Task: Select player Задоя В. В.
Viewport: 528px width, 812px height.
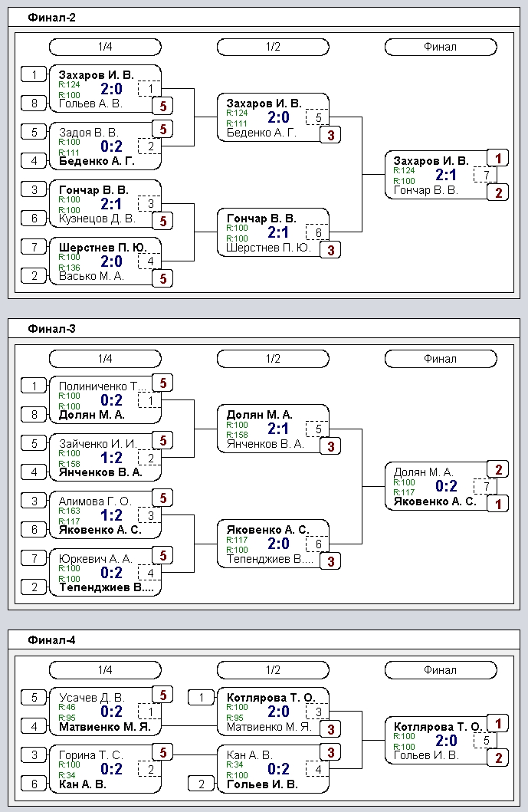Action: click(x=89, y=133)
